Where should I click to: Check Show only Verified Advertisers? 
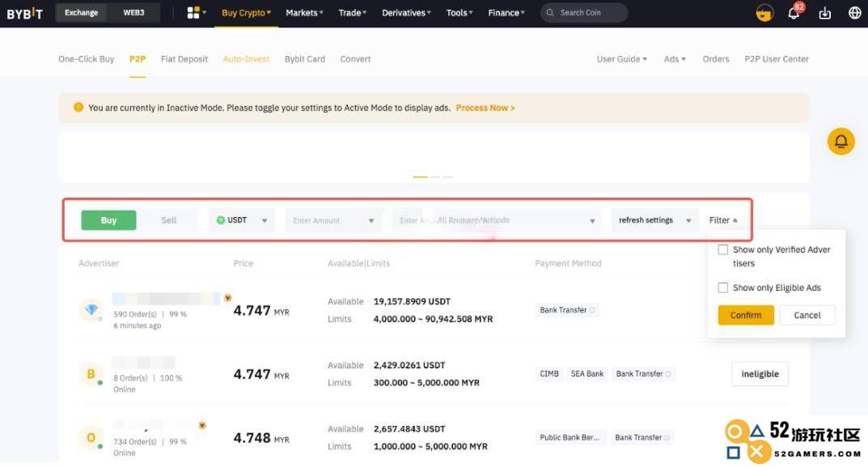point(723,249)
